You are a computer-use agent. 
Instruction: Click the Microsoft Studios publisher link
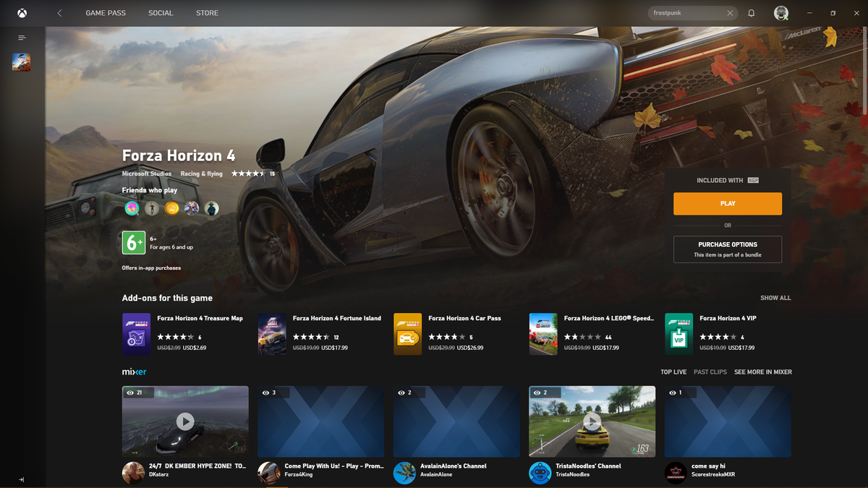point(147,174)
